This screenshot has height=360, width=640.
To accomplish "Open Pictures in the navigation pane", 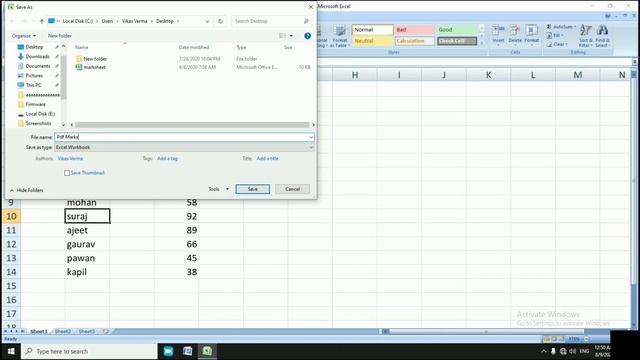I will (34, 76).
